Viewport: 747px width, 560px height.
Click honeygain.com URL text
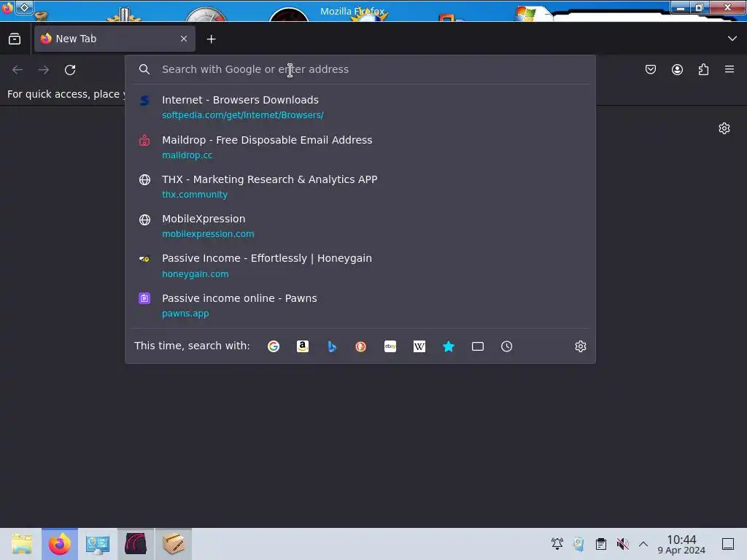tap(196, 274)
